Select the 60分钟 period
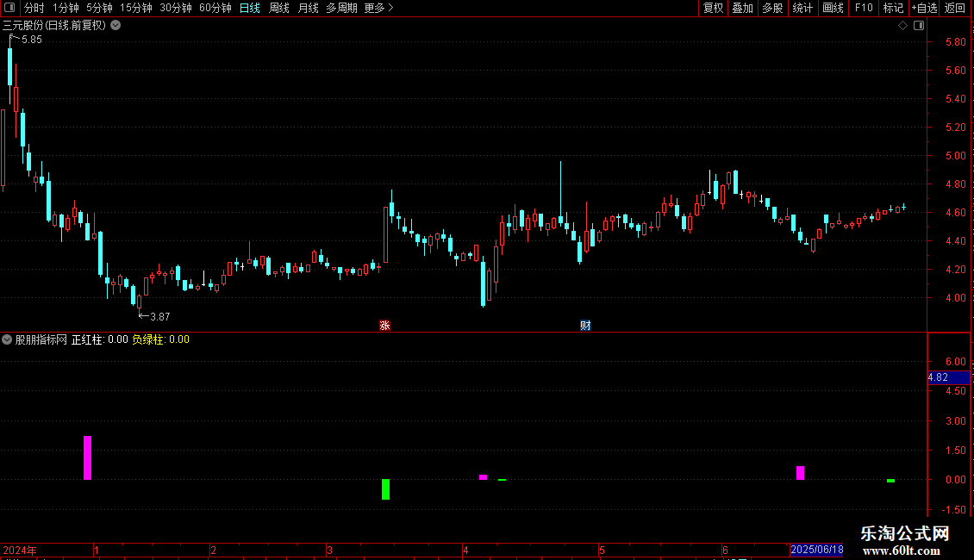This screenshot has width=974, height=560. (215, 8)
